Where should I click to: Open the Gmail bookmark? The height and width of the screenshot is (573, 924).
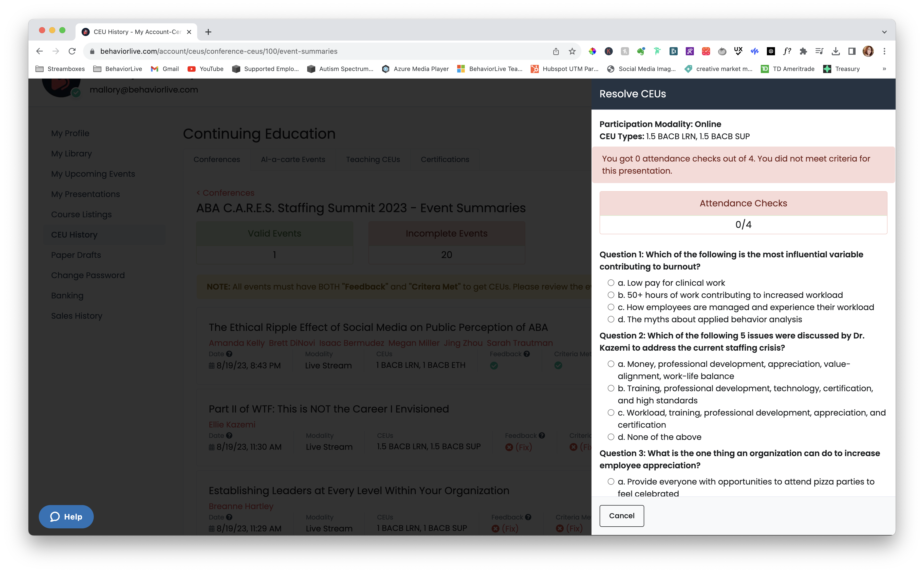tap(165, 69)
